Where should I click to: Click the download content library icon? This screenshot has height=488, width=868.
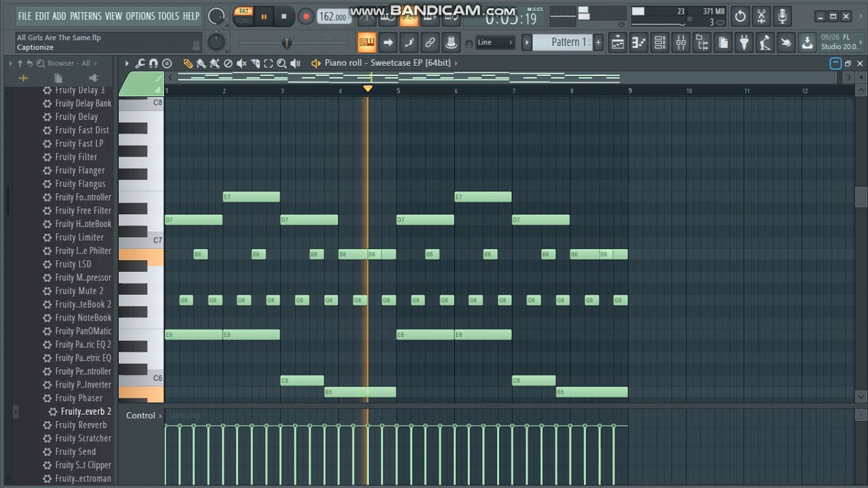(x=808, y=43)
